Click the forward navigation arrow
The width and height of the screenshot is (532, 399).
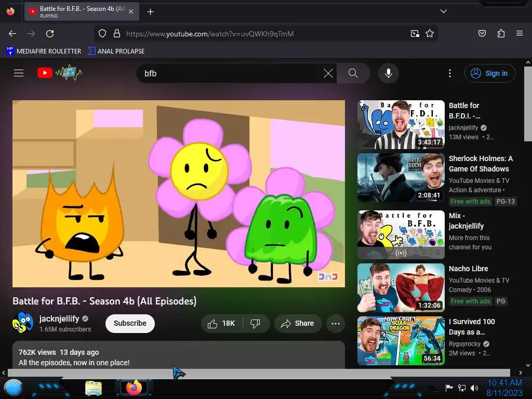pyautogui.click(x=31, y=34)
